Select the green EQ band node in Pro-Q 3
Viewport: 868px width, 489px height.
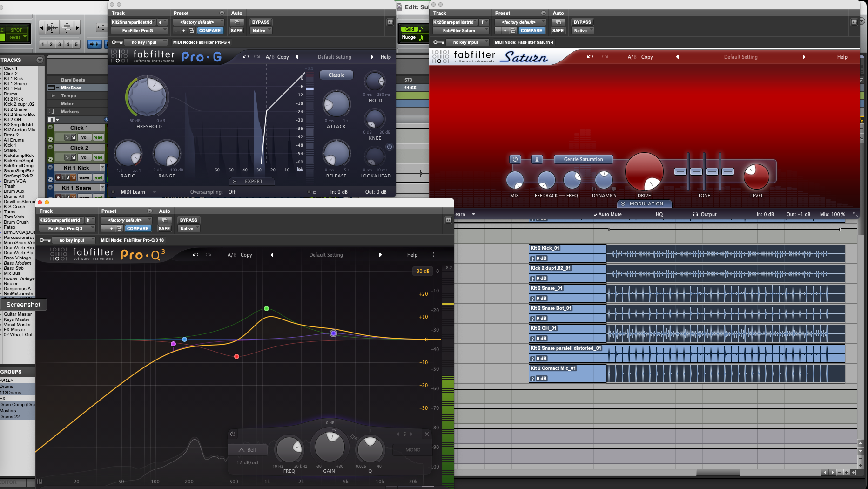(266, 309)
